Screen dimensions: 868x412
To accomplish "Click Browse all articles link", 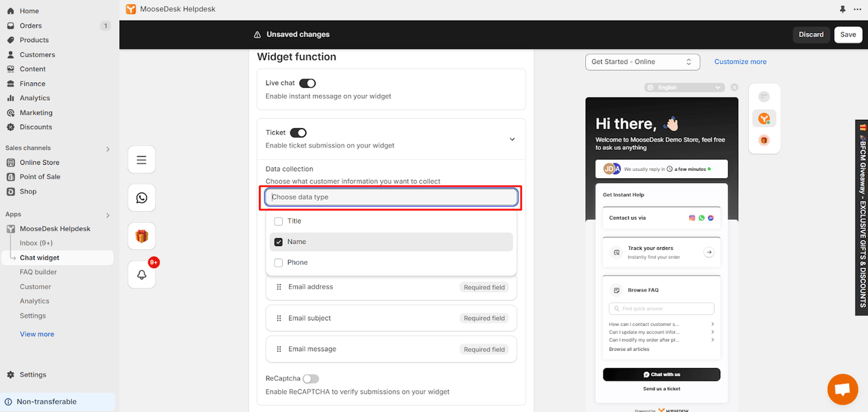I will coord(629,349).
